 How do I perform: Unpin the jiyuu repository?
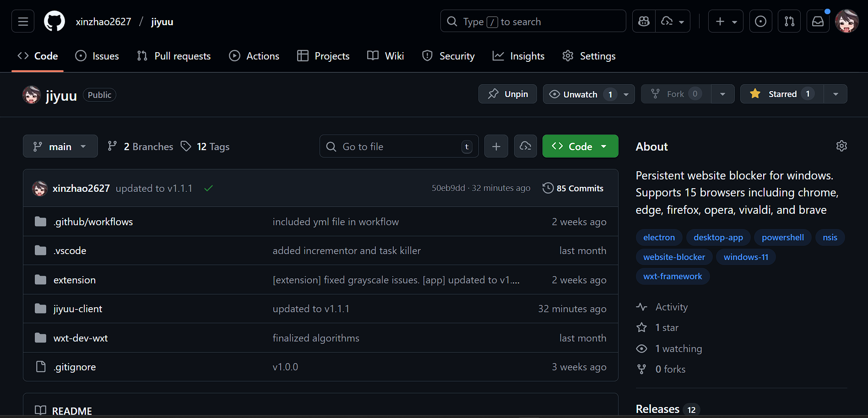pyautogui.click(x=508, y=94)
